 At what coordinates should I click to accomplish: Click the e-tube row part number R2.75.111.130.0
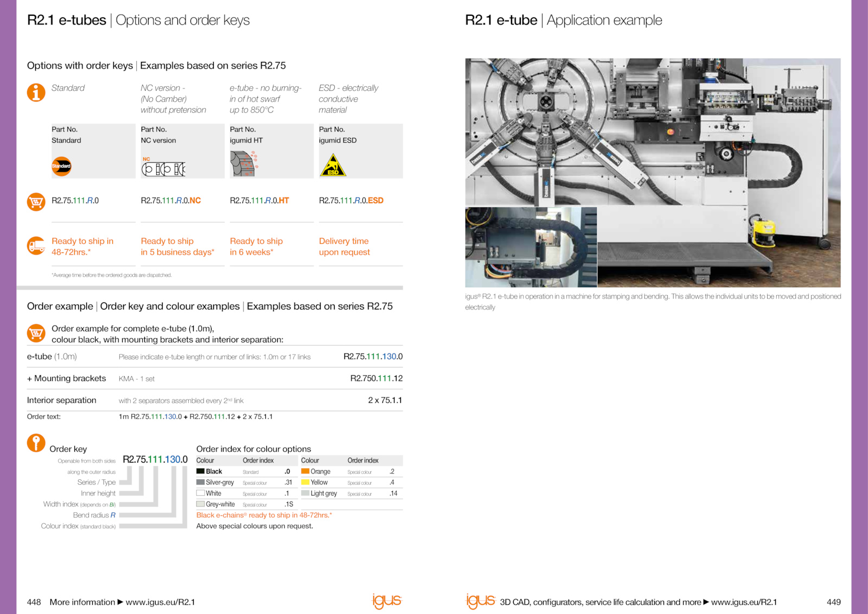(373, 357)
